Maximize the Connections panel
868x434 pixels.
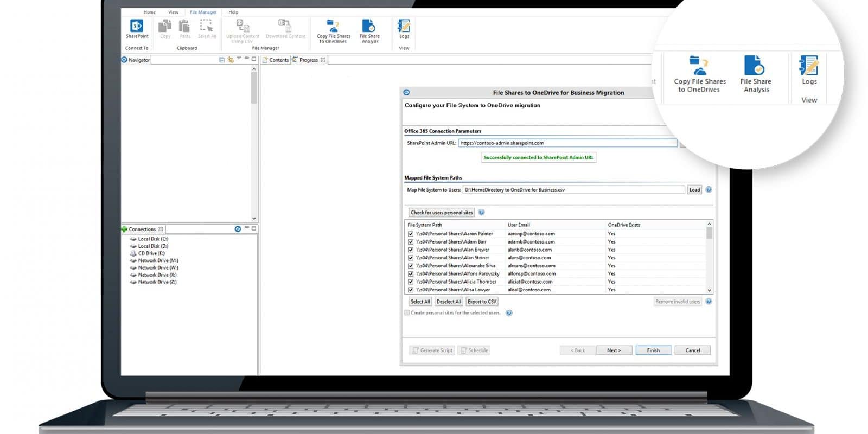(253, 228)
